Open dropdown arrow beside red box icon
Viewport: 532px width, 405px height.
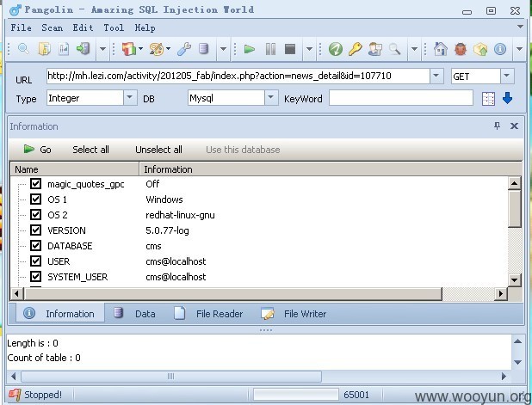(x=140, y=49)
